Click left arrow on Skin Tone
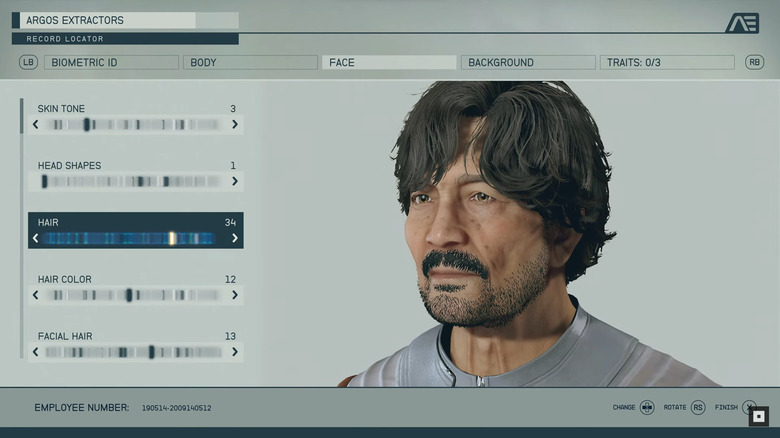Image resolution: width=780 pixels, height=438 pixels. point(36,125)
